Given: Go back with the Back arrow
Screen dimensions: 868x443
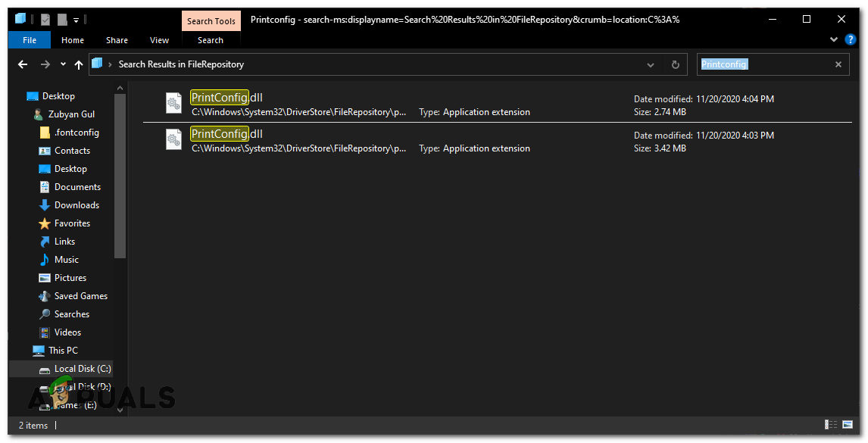Looking at the screenshot, I should (x=23, y=64).
